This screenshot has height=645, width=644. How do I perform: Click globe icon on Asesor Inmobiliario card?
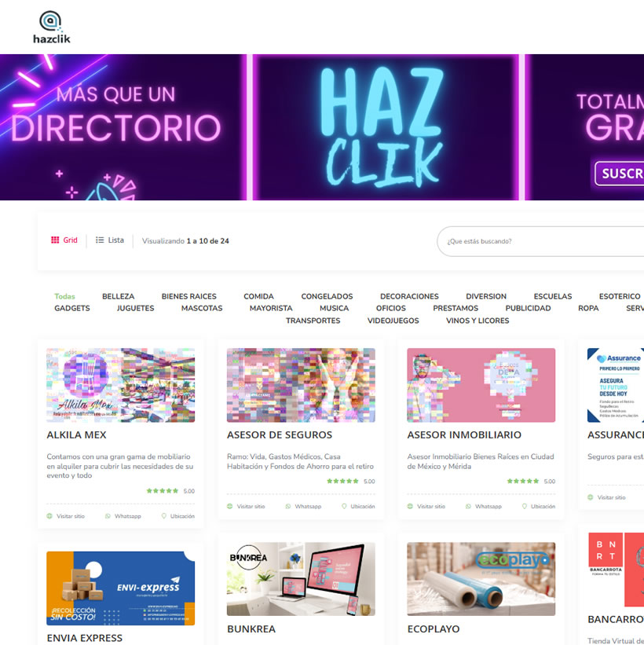(411, 507)
